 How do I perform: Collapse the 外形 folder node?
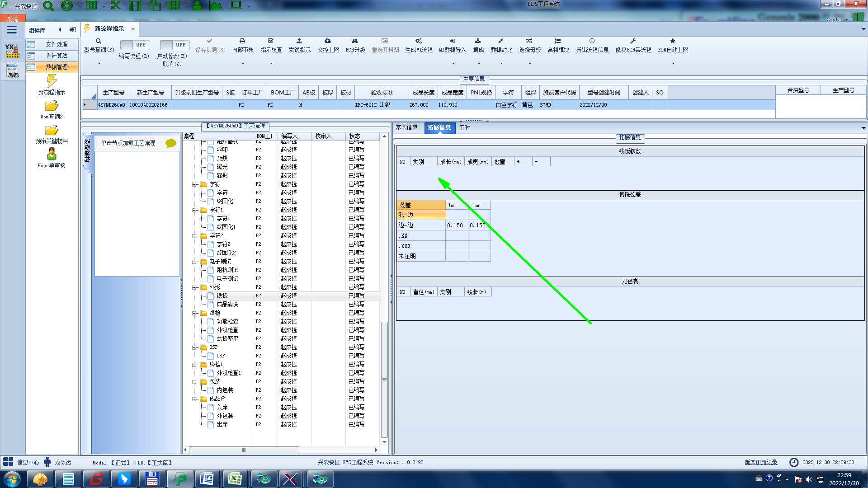pyautogui.click(x=194, y=287)
